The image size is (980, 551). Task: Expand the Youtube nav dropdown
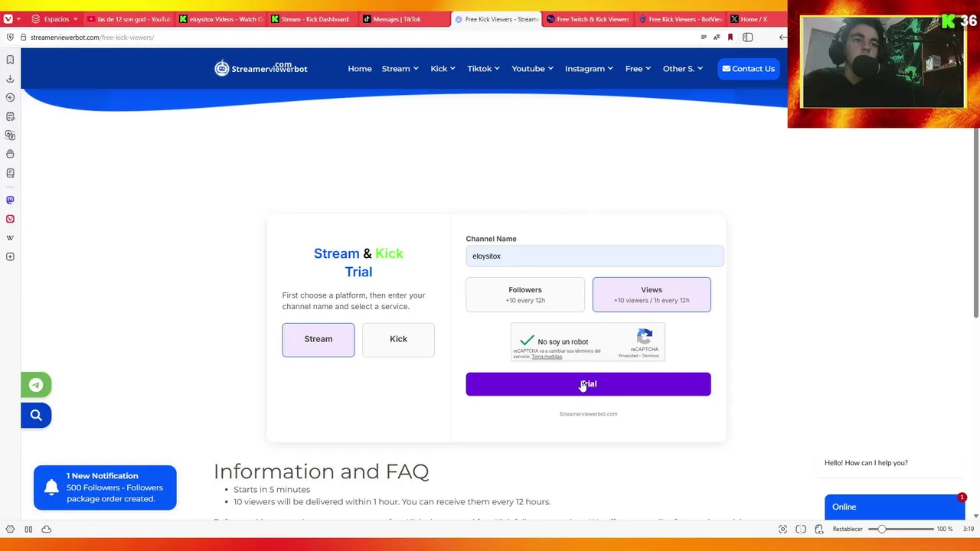(x=533, y=69)
